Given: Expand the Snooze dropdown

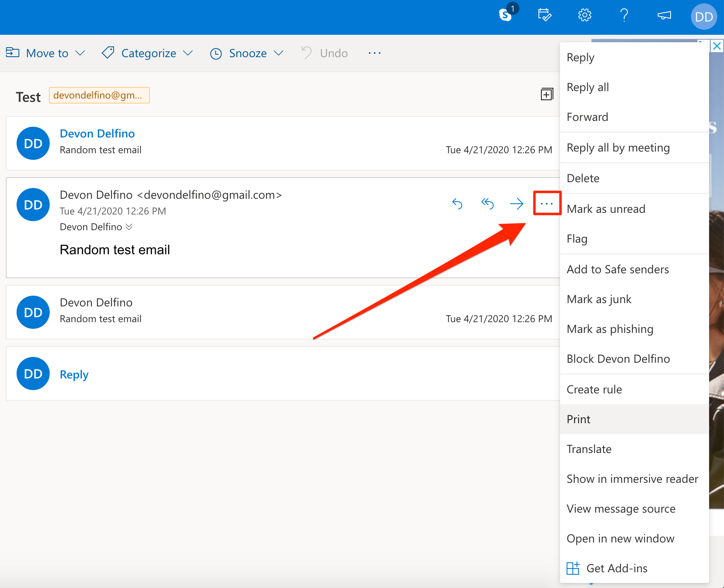Looking at the screenshot, I should pos(247,53).
